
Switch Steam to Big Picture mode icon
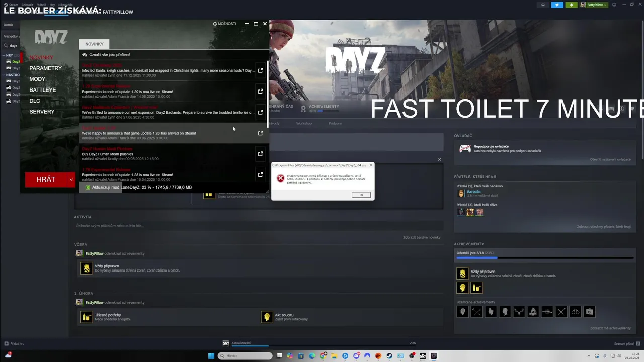614,5
